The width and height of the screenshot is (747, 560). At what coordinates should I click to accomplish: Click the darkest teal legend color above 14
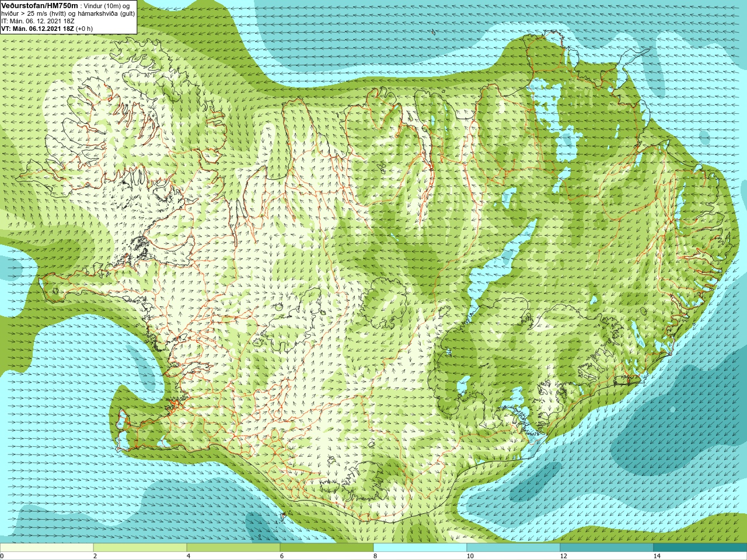pyautogui.click(x=700, y=548)
